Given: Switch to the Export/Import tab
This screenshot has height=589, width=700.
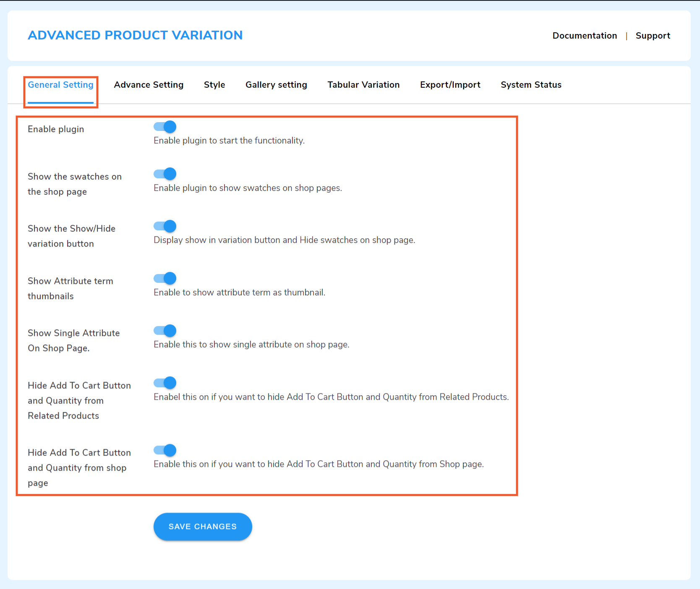Looking at the screenshot, I should click(x=450, y=85).
